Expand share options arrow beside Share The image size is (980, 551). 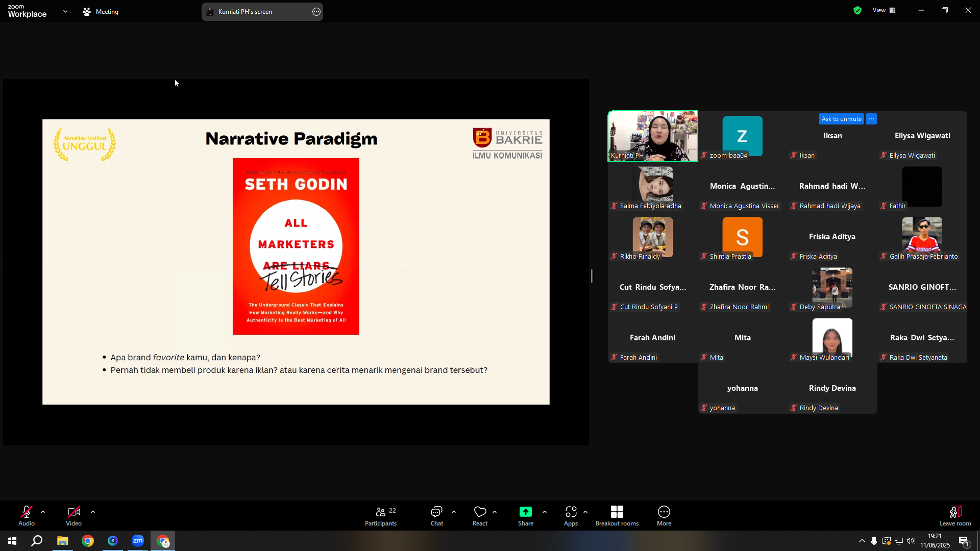click(x=545, y=511)
